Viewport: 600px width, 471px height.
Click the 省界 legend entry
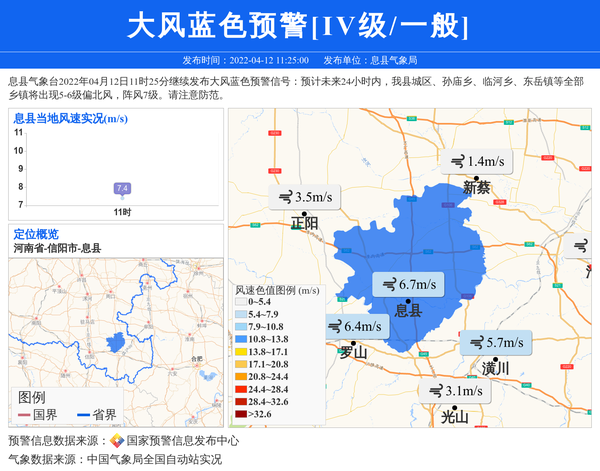pos(96,415)
